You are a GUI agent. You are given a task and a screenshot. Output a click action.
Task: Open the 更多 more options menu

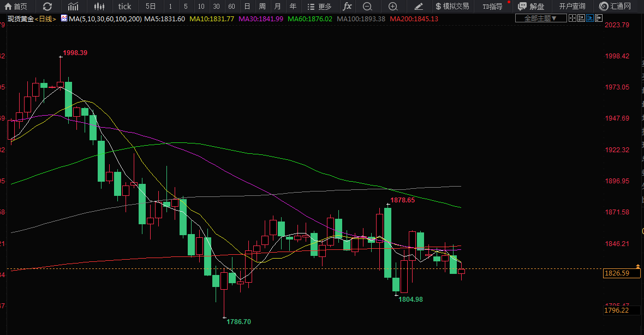coord(319,7)
